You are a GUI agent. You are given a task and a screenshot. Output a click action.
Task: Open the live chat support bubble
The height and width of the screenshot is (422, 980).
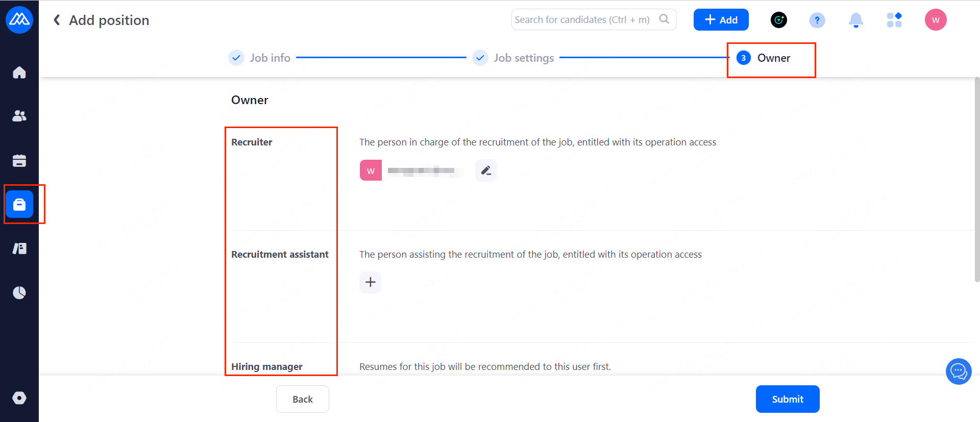click(x=959, y=371)
